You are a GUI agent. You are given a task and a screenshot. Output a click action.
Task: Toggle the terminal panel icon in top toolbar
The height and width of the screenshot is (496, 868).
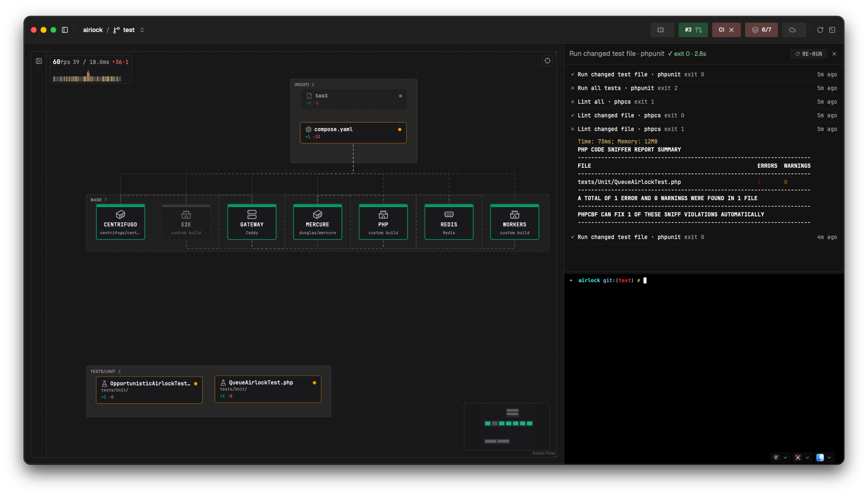[832, 30]
